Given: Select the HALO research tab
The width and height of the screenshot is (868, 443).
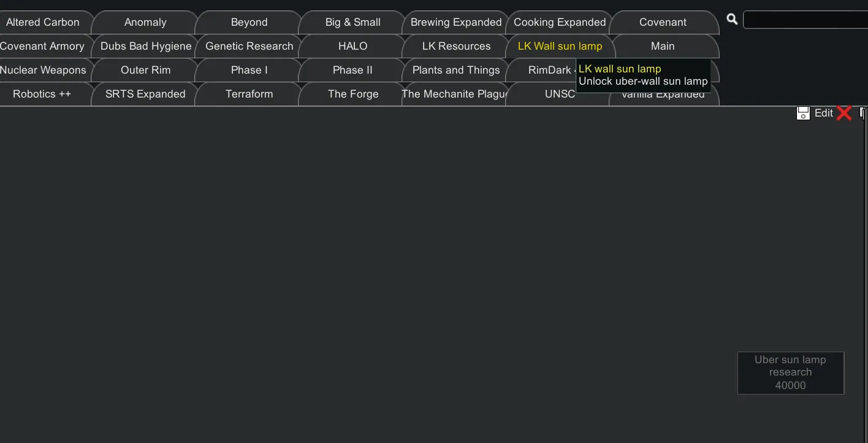Looking at the screenshot, I should [x=352, y=47].
